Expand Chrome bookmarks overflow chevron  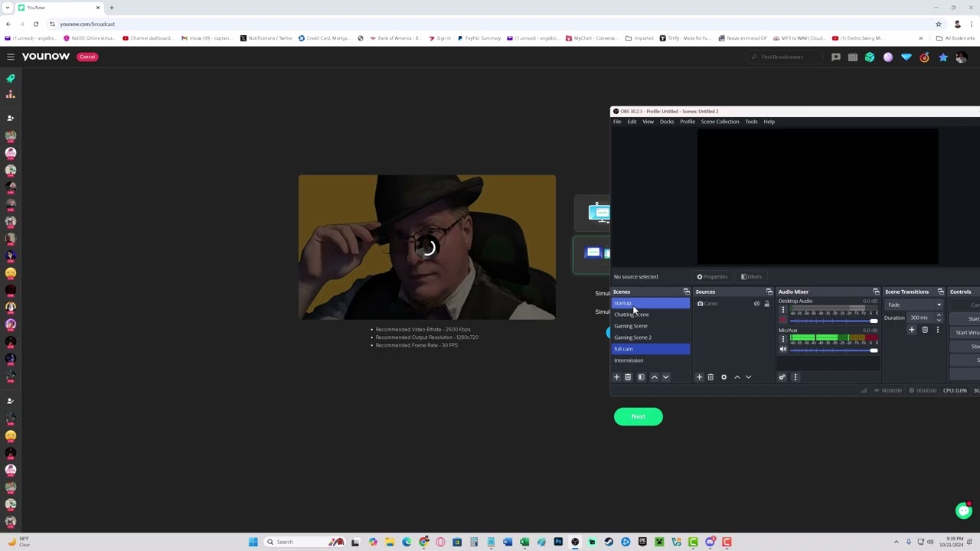tap(920, 38)
